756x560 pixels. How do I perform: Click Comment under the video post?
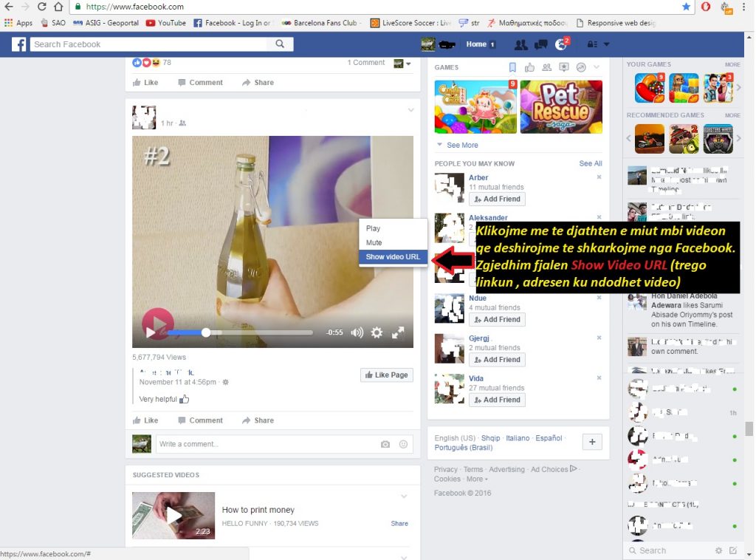pyautogui.click(x=201, y=420)
